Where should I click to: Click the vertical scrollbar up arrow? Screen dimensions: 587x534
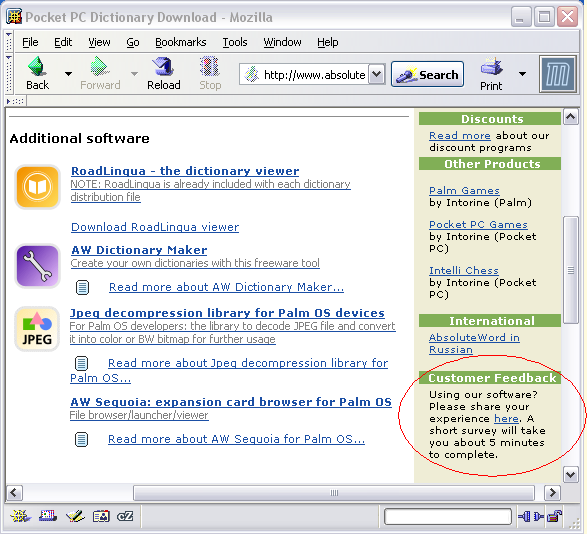click(x=570, y=117)
